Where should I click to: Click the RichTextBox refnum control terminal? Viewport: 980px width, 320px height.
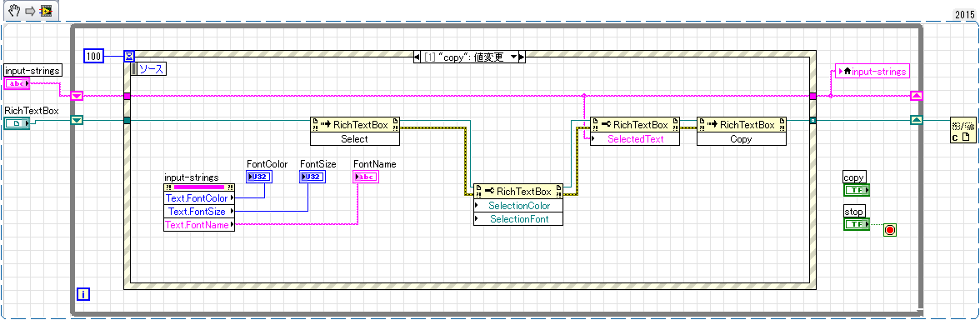click(17, 123)
